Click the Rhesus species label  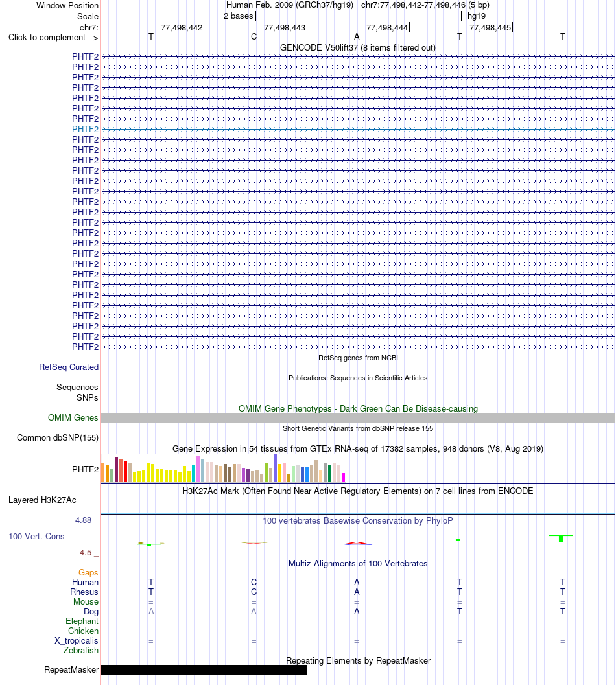(84, 592)
